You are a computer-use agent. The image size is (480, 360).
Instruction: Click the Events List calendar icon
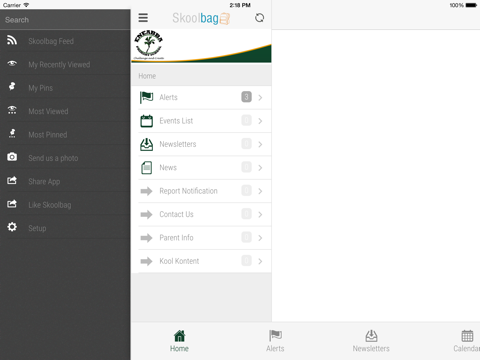pos(146,121)
